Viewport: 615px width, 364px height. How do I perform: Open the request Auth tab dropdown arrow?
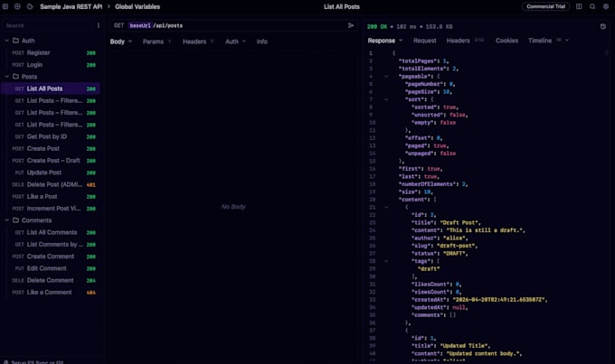coord(244,42)
